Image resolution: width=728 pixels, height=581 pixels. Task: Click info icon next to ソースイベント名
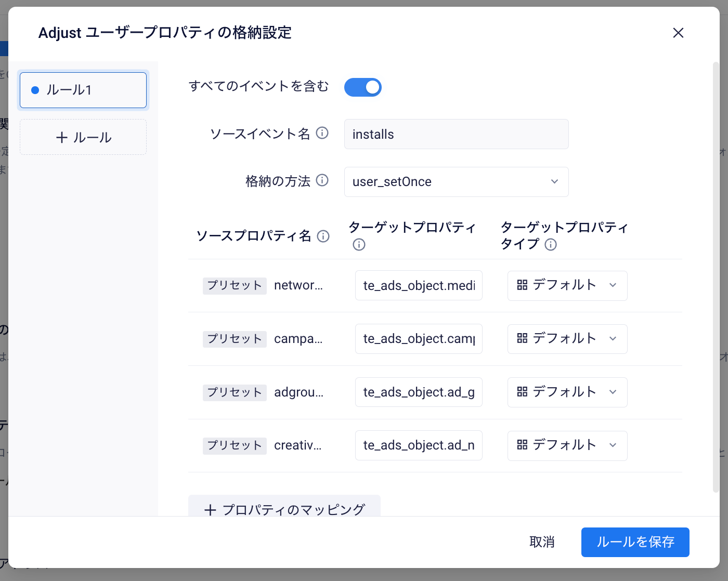point(322,133)
